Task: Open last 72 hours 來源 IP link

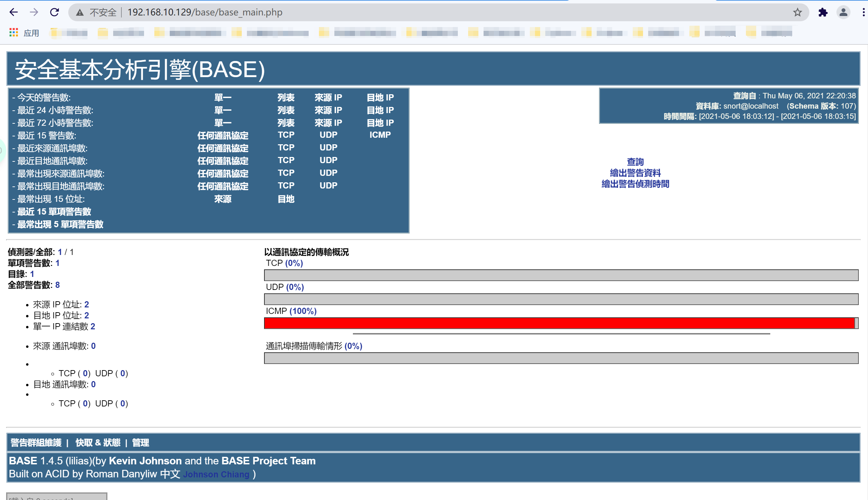Action: pos(328,123)
